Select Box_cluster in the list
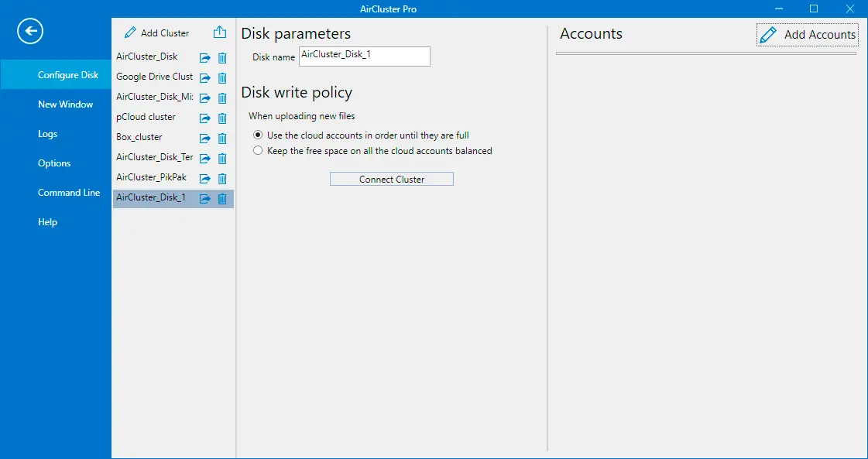Screen dimensions: 868x459 coord(139,137)
